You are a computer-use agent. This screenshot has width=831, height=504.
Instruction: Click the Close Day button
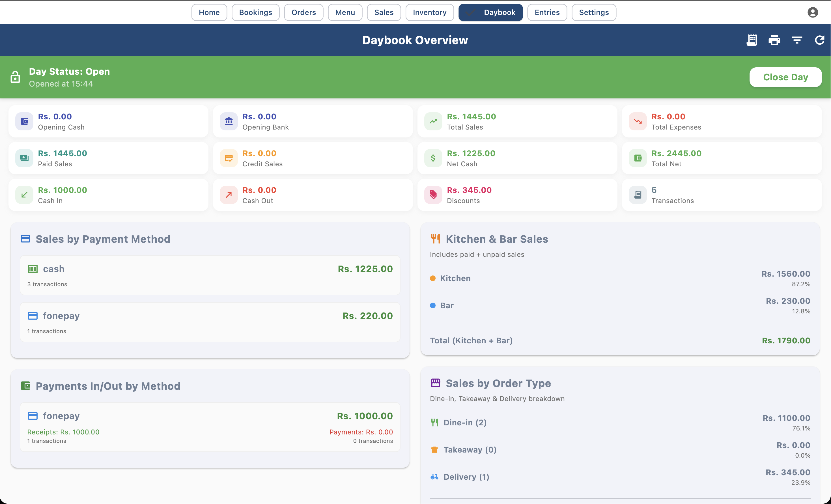pyautogui.click(x=785, y=77)
